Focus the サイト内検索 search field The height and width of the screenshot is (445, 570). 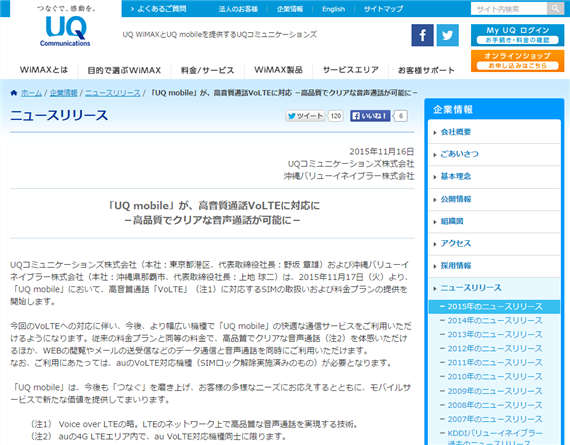tap(509, 8)
